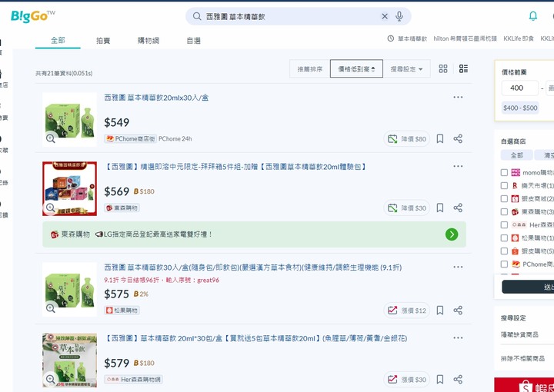Check the 樂天市場 store checkbox
The image size is (554, 392).
coord(504,185)
